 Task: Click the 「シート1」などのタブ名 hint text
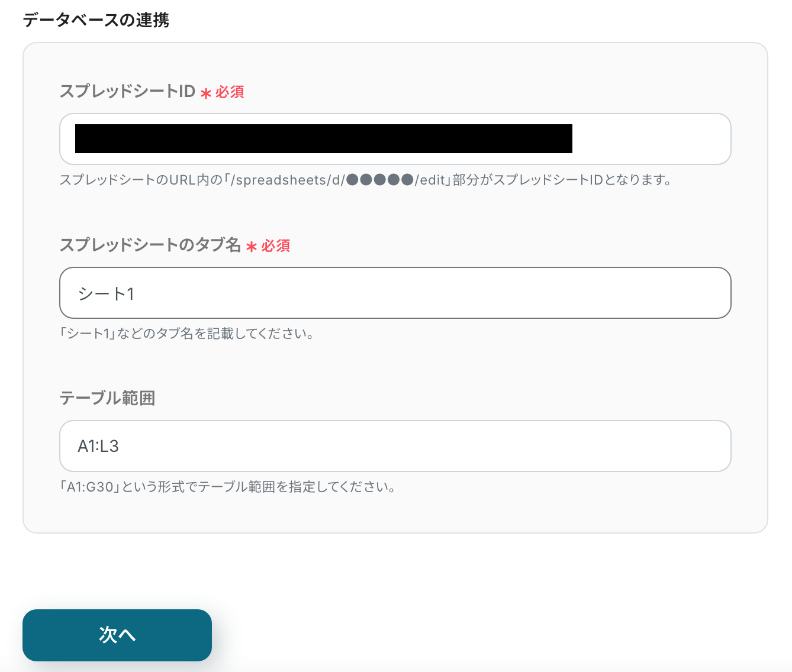click(186, 334)
